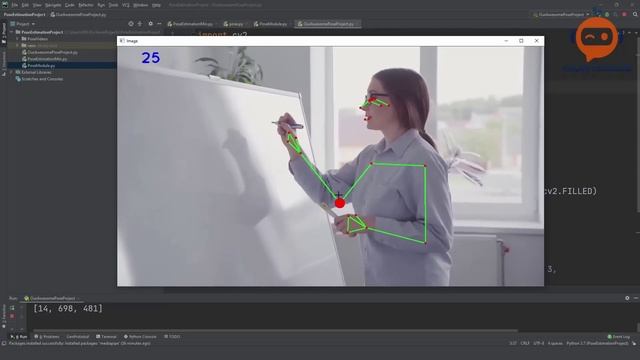The height and width of the screenshot is (360, 640).
Task: Click the Rerun icon in Run panel
Action: (12, 308)
